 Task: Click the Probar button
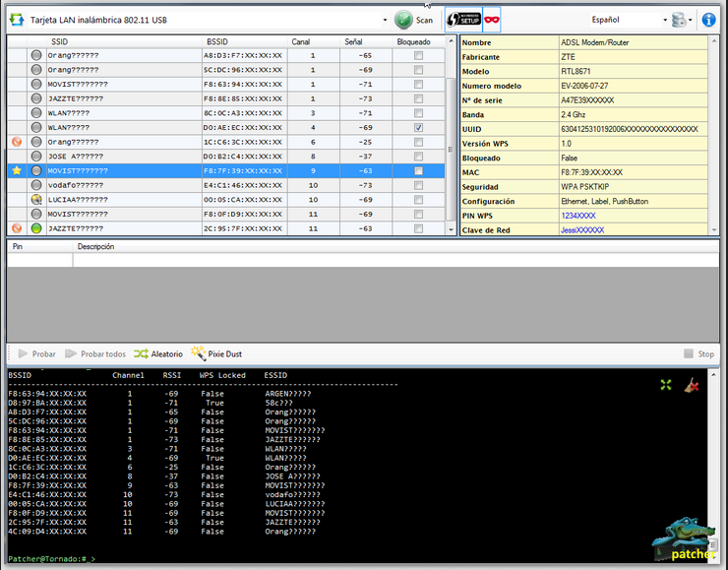pos(36,354)
